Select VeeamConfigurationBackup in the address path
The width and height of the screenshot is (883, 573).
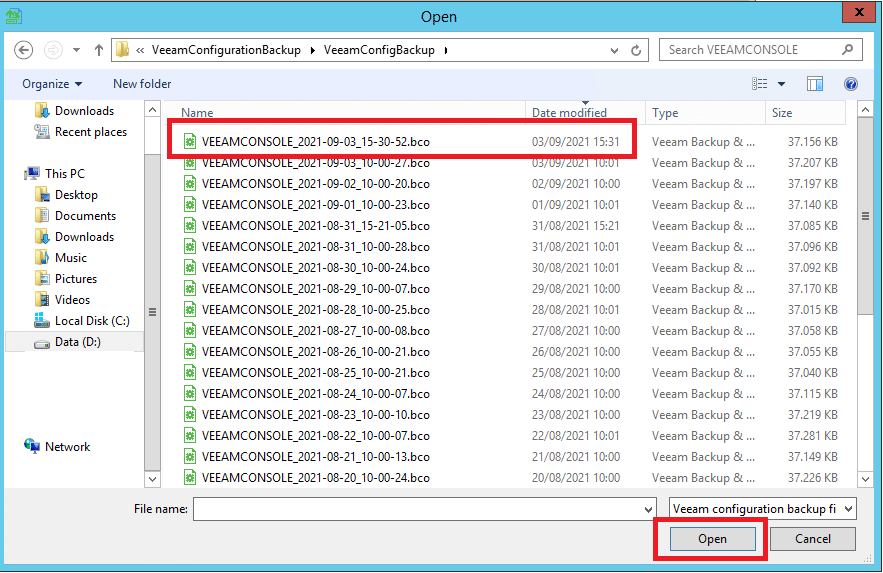pos(226,50)
